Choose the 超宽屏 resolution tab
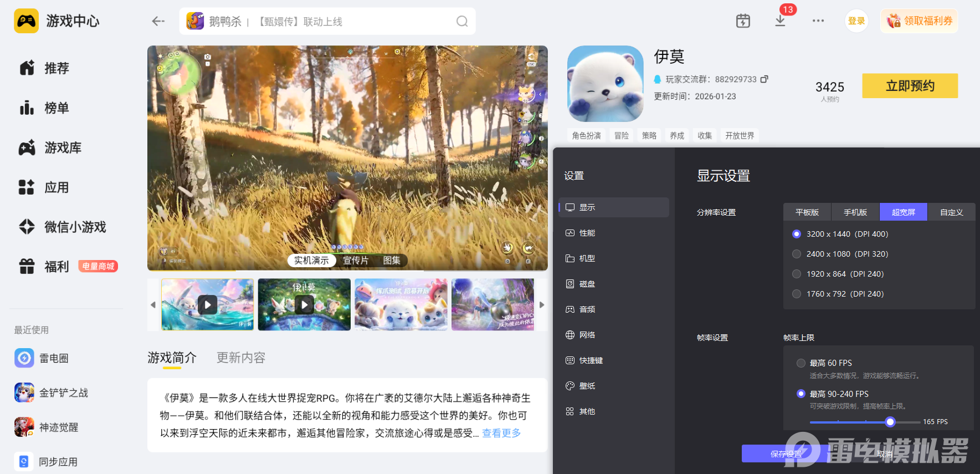The image size is (980, 474). click(904, 212)
